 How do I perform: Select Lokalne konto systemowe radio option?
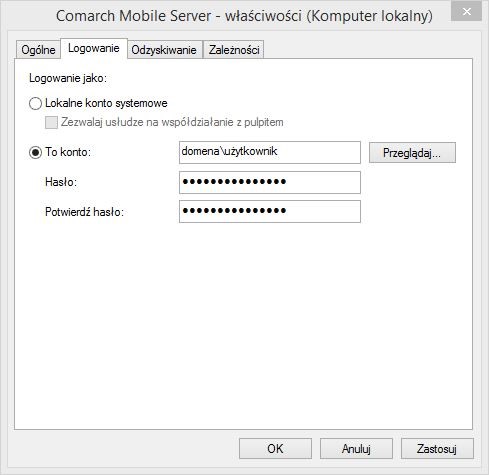pos(35,103)
